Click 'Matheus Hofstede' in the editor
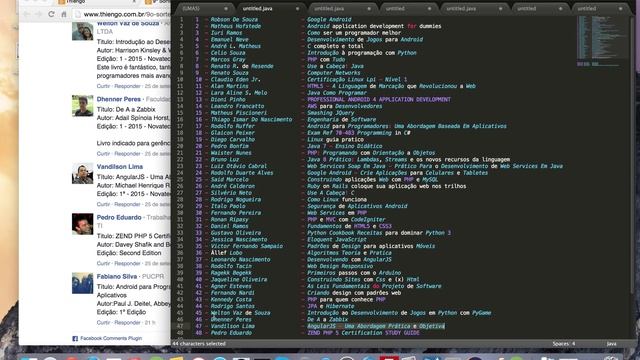The width and height of the screenshot is (640, 360). [236, 26]
